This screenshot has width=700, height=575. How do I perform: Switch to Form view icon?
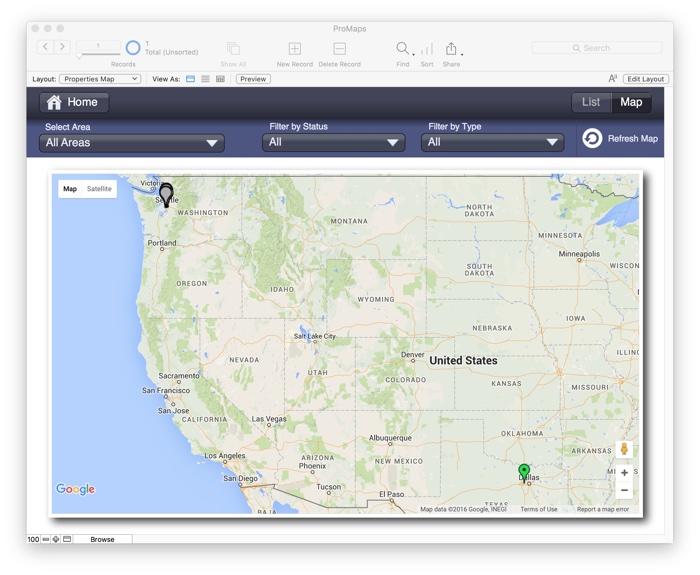pyautogui.click(x=191, y=79)
